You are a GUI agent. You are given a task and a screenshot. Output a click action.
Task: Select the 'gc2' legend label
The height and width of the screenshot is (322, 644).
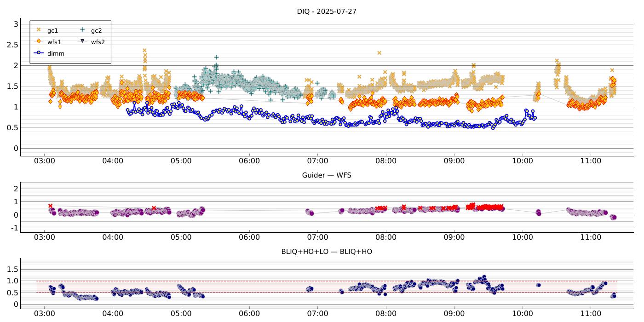pyautogui.click(x=96, y=31)
